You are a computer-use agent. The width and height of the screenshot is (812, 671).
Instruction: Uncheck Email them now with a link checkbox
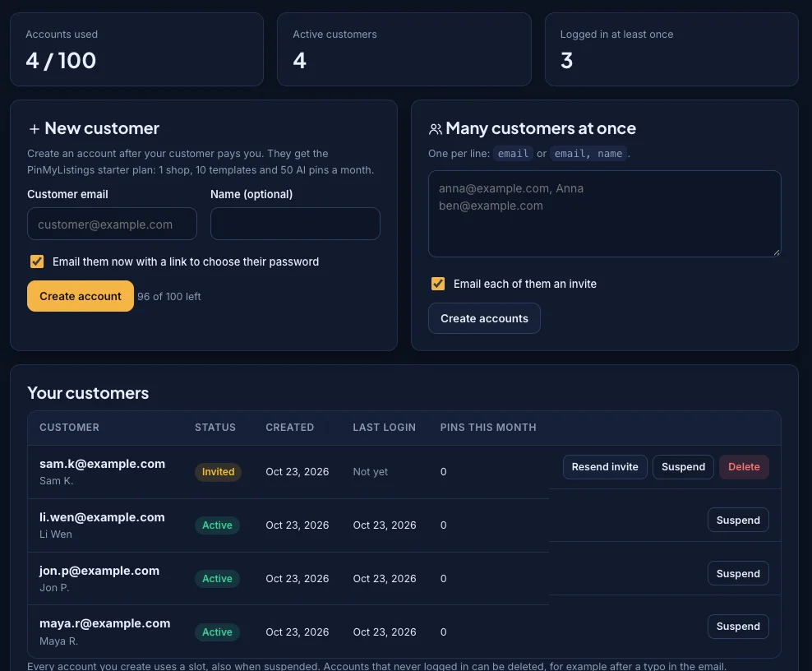pos(37,261)
